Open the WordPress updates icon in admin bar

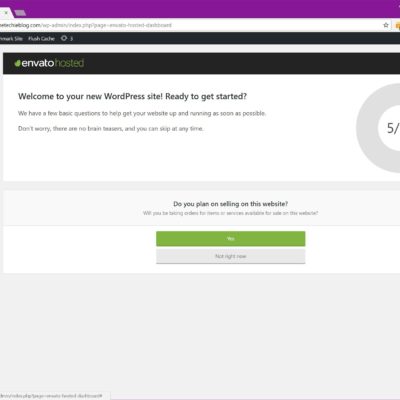coord(64,38)
